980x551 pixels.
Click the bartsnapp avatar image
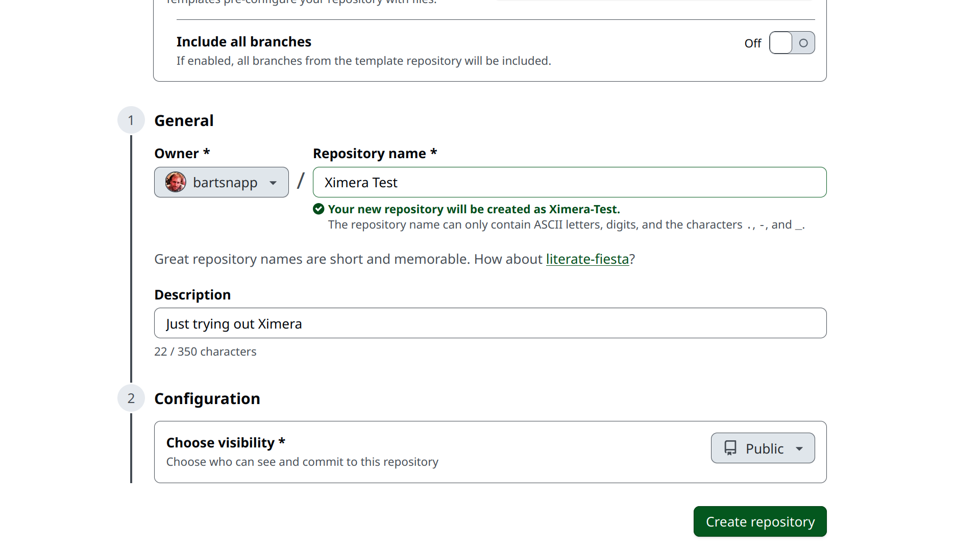pos(176,182)
